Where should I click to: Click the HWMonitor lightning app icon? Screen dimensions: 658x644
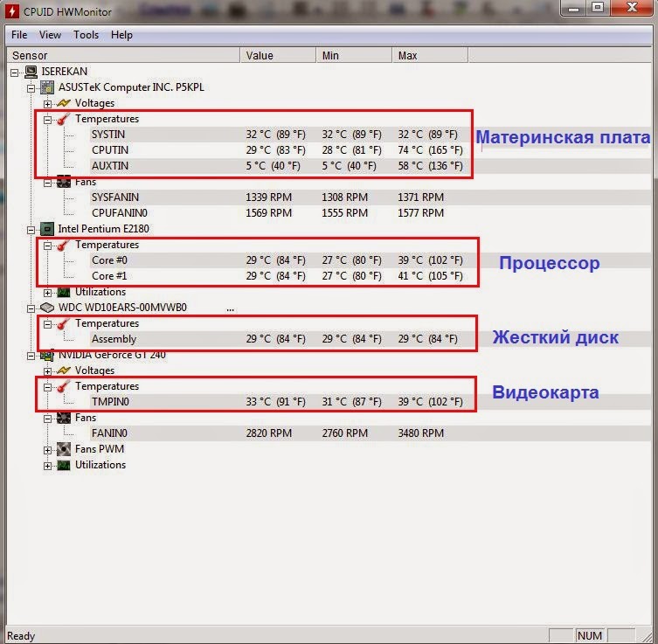click(x=11, y=10)
